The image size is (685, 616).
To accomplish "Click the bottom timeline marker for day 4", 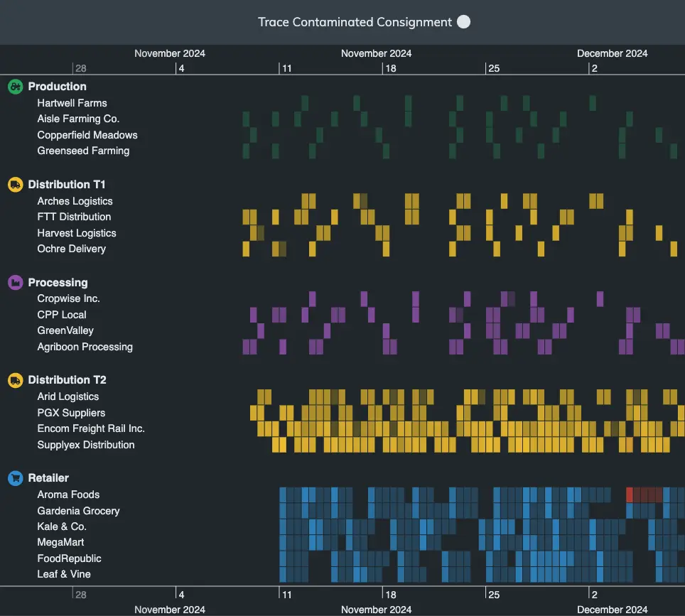I will pos(181,595).
